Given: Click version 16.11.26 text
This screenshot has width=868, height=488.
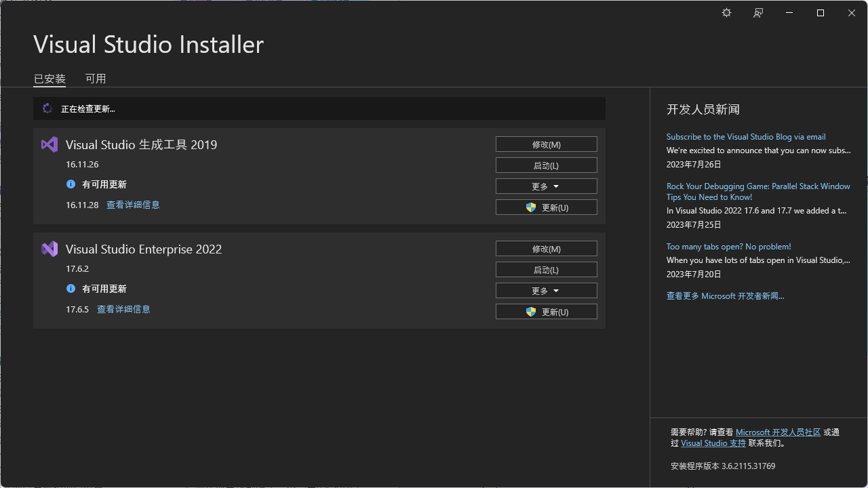Looking at the screenshot, I should (x=82, y=164).
